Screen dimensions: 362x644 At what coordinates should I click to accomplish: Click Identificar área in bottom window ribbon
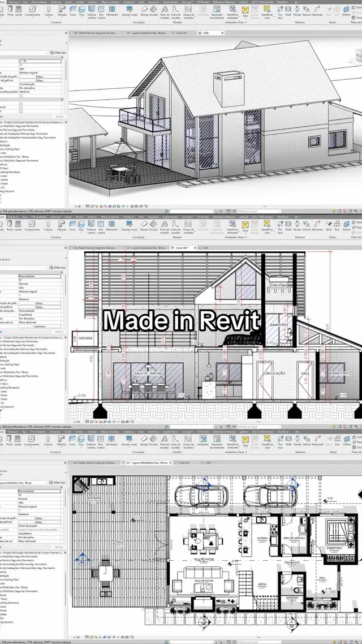coord(267,443)
